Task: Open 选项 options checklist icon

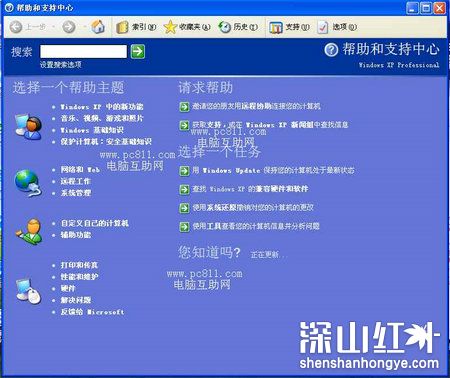Action: [x=323, y=27]
